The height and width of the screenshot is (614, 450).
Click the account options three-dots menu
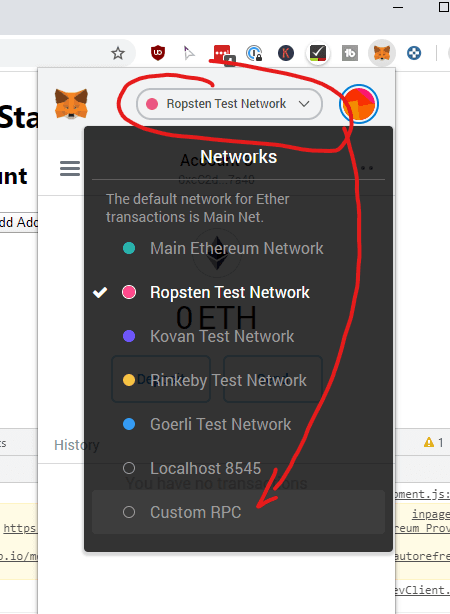click(367, 168)
